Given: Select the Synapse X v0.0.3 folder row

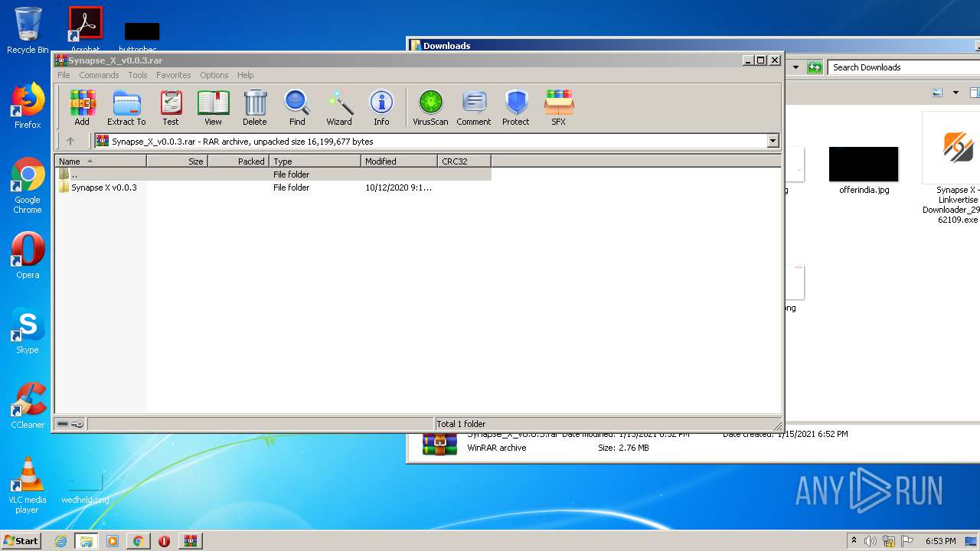Looking at the screenshot, I should (x=273, y=187).
